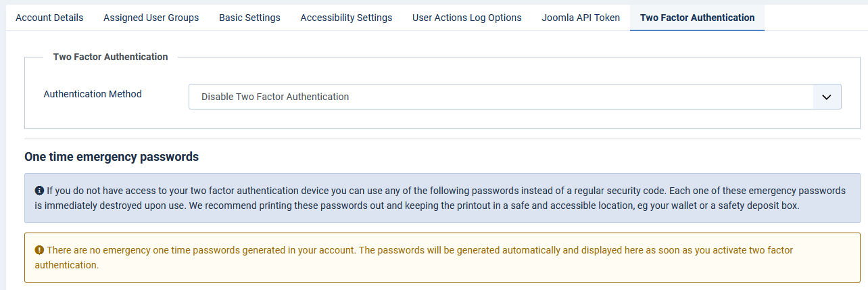
Task: Click the 'Disable Two Factor Authentication' selected value
Action: (x=275, y=97)
